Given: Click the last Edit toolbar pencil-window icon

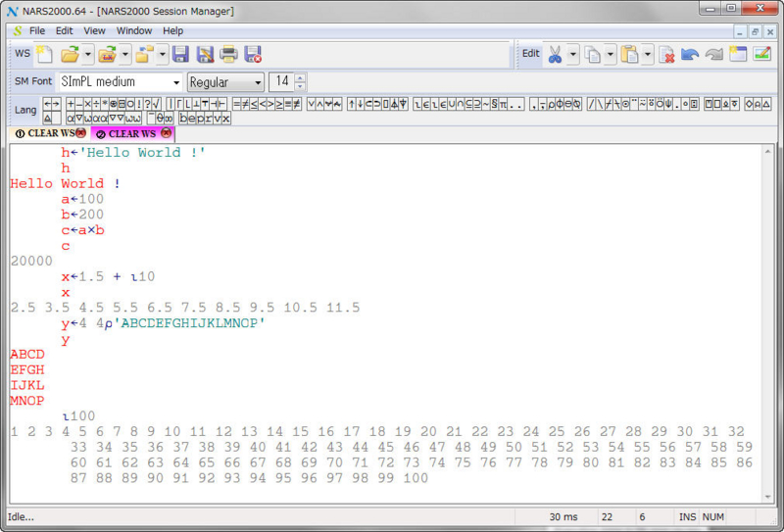Looking at the screenshot, I should point(762,54).
